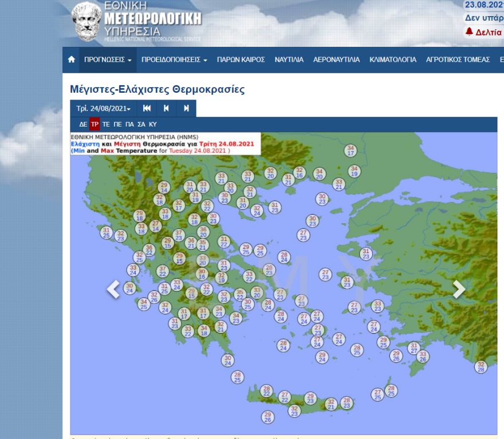Click the Hellenic Meteorological Service logo
The width and height of the screenshot is (504, 439).
(x=136, y=22)
